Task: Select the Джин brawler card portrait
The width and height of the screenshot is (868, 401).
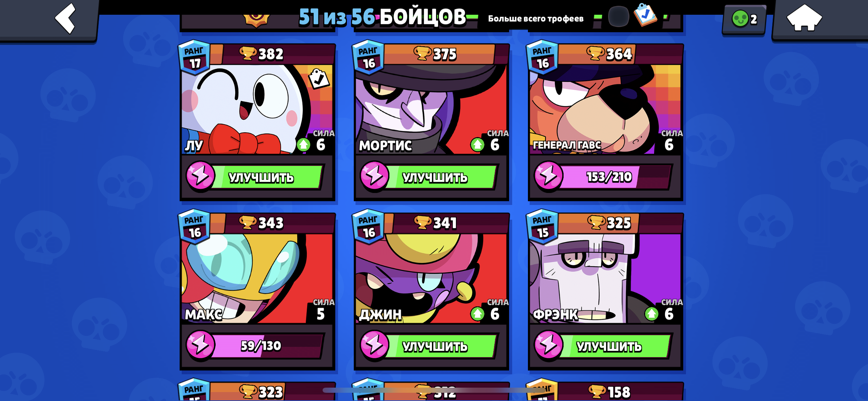Action: click(431, 278)
